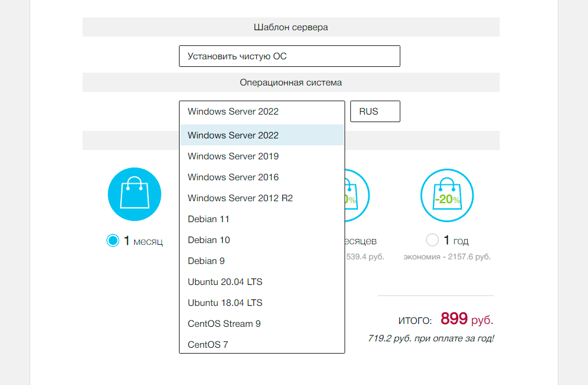This screenshot has width=588, height=385.
Task: Click the 899 руб. total price
Action: (x=467, y=319)
